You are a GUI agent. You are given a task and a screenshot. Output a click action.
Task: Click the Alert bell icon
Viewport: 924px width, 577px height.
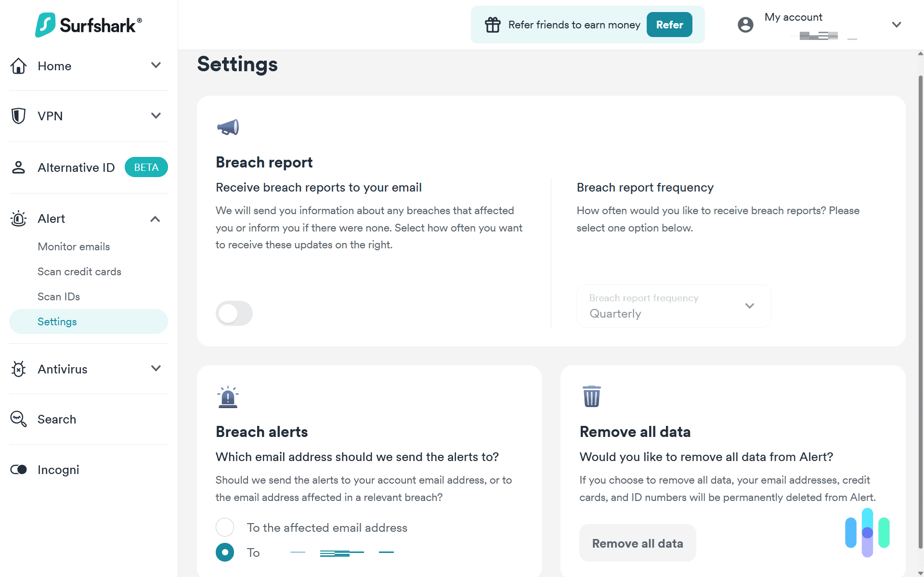coord(18,218)
